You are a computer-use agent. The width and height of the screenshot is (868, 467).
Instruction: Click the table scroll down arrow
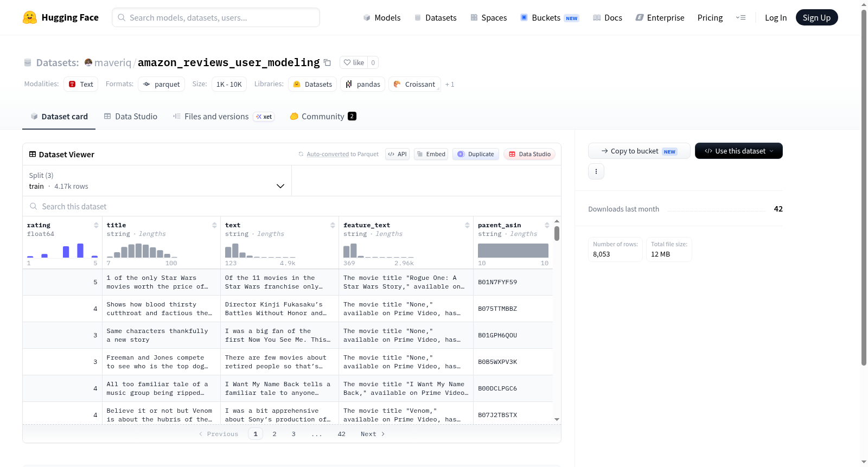click(x=557, y=419)
